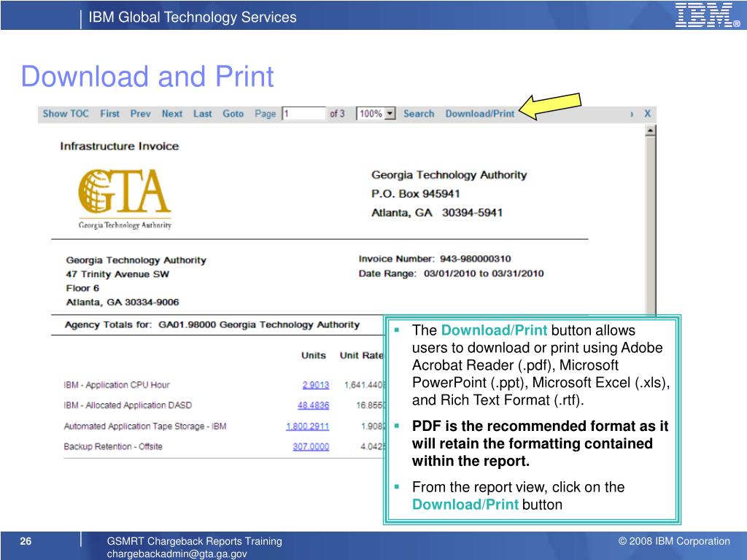Click the Atlanta, GA 30394-5941 line
This screenshot has width=747, height=560.
pyautogui.click(x=437, y=213)
